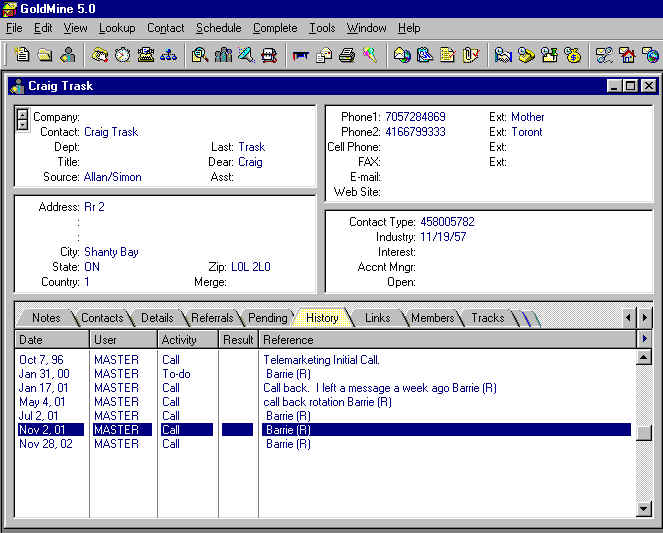Screen dimensions: 663x533
Task: Click blue arrow beside the Reference column header
Action: click(644, 339)
